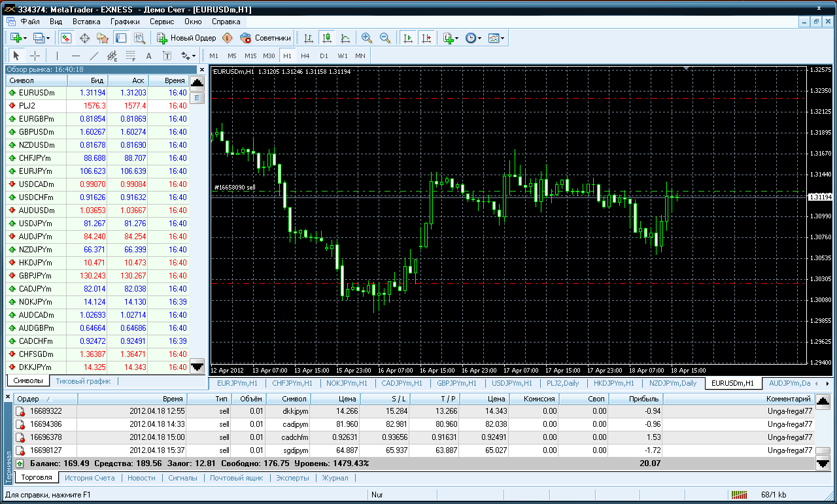Select EURUSDm row in Market Watch
837x504 pixels.
tap(97, 93)
